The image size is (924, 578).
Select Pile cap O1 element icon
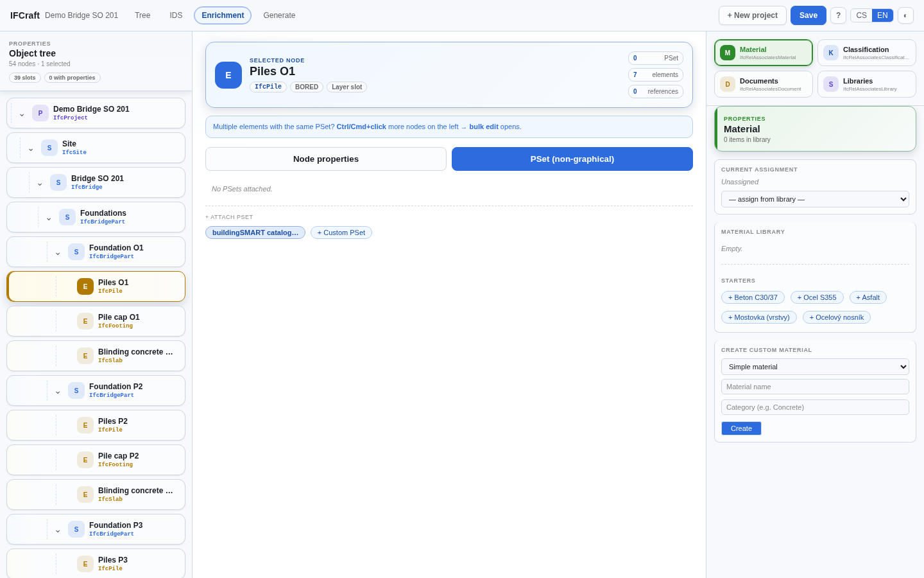85,321
